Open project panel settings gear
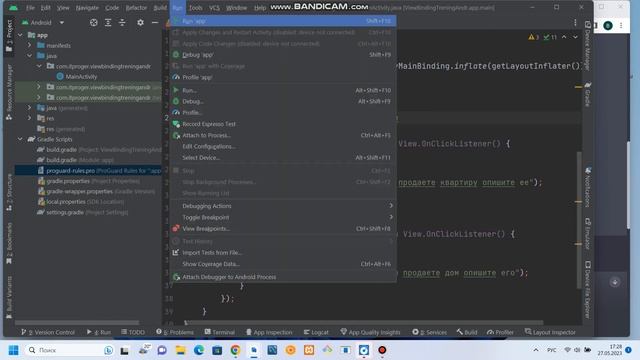Viewport: 640px width, 360px height. click(x=140, y=22)
